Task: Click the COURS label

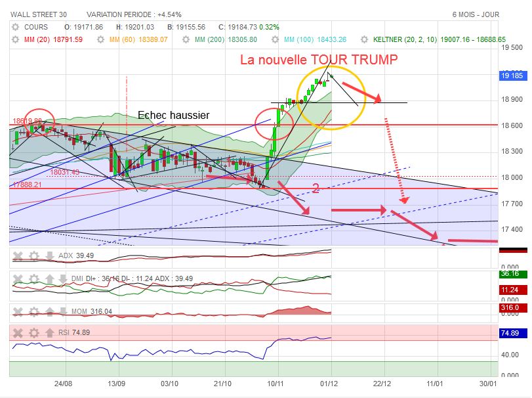Action: point(36,27)
